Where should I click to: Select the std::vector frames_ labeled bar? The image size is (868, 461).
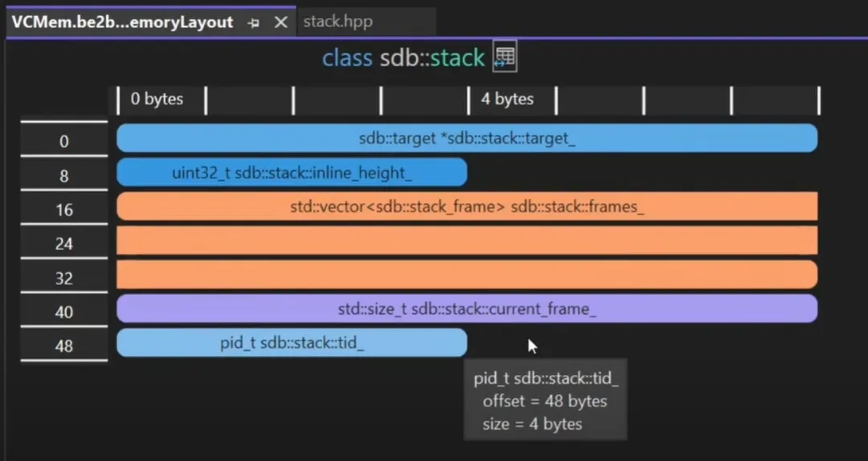coord(467,206)
